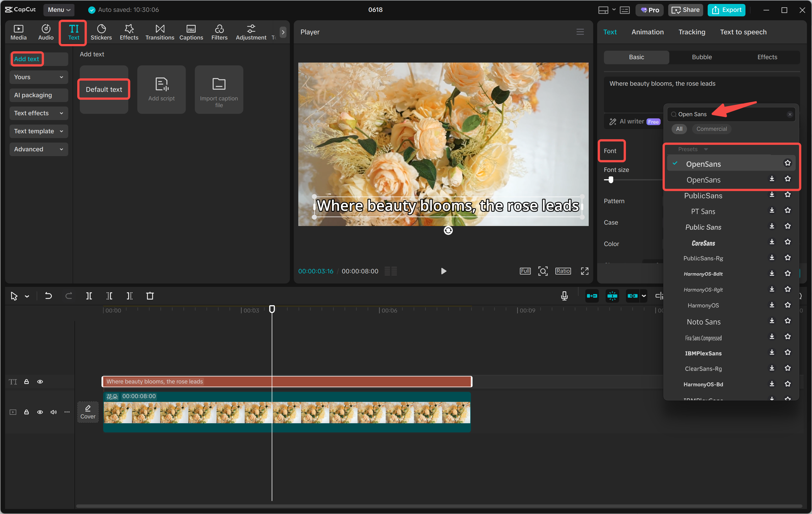Open the player fullscreen expand icon
812x514 pixels.
(x=584, y=271)
